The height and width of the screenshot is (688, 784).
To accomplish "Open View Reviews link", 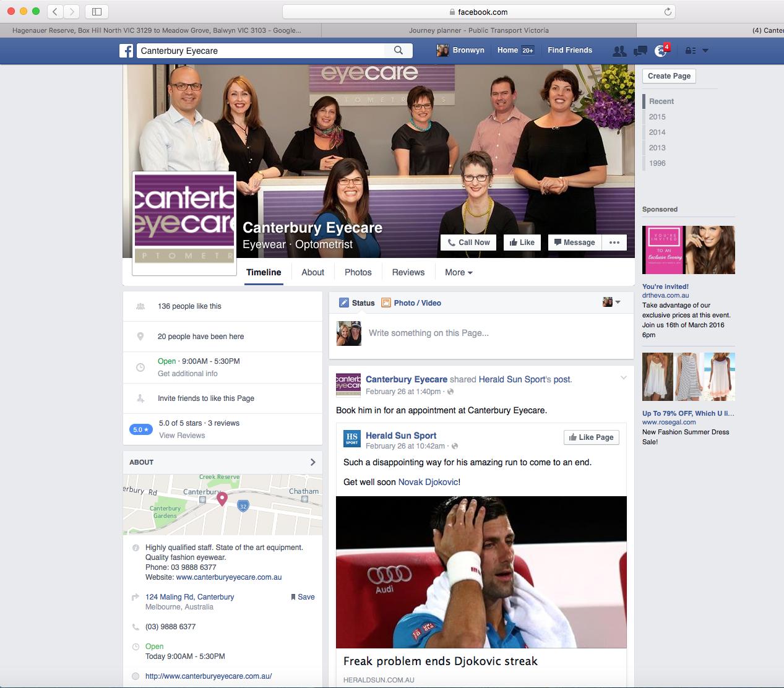I will [182, 436].
